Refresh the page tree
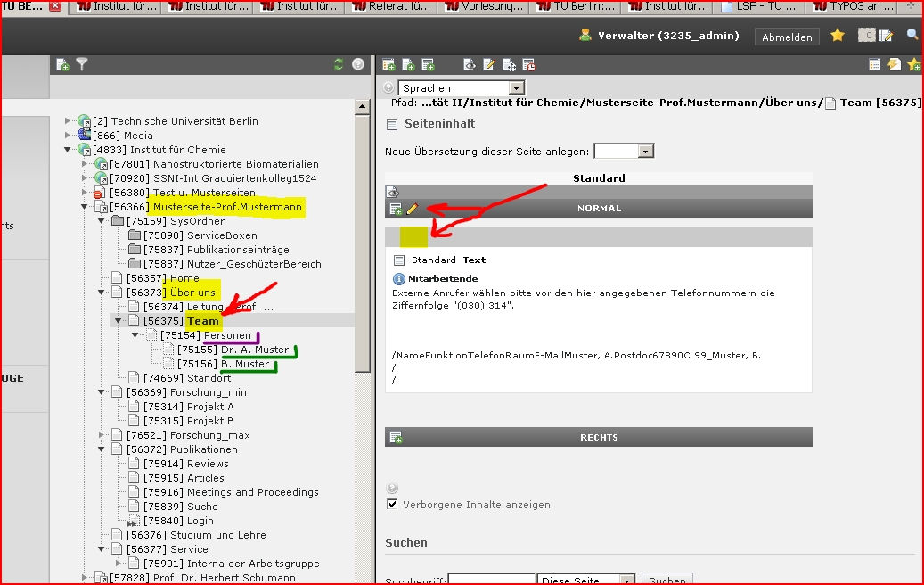Viewport: 924px width, 585px height. [338, 64]
